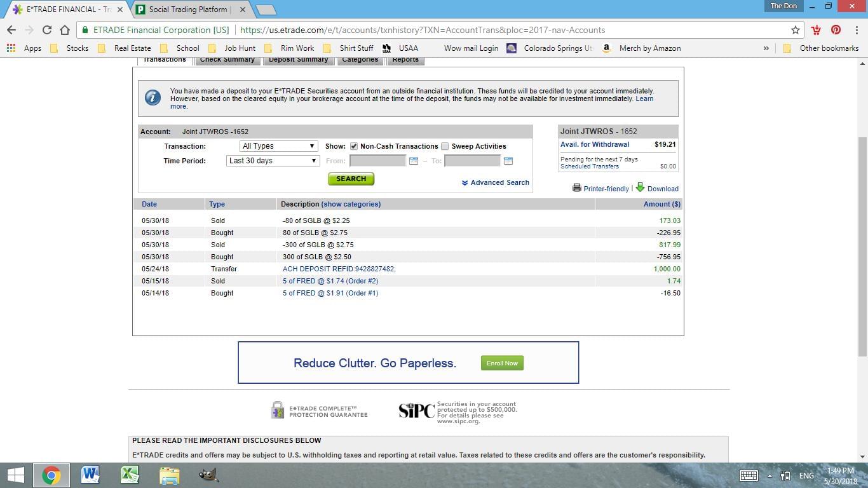Open the Windows Start menu
Viewport: 868px width, 488px height.
pos(15,475)
